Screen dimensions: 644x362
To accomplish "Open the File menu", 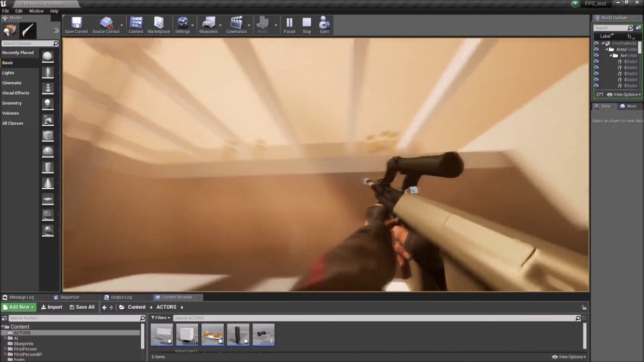I will [6, 11].
